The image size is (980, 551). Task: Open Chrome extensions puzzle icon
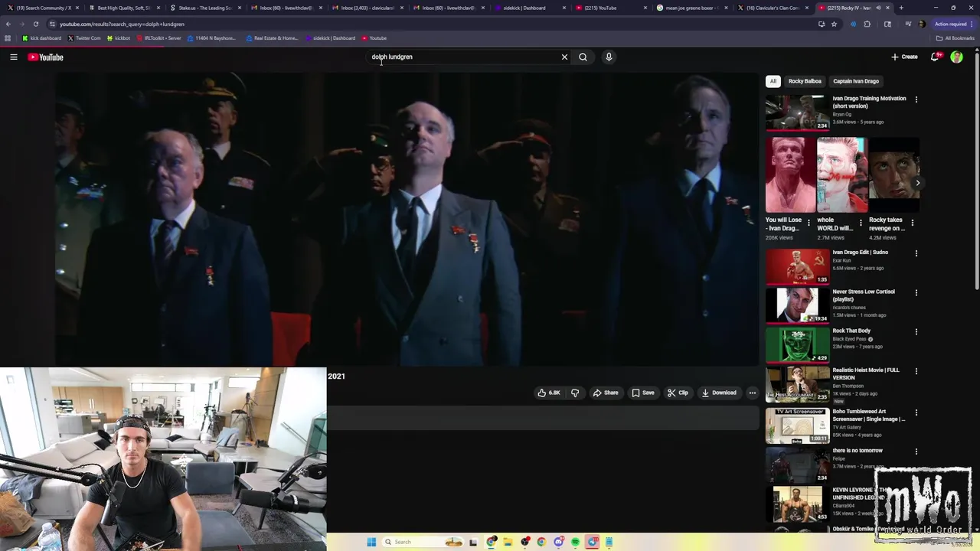[867, 24]
